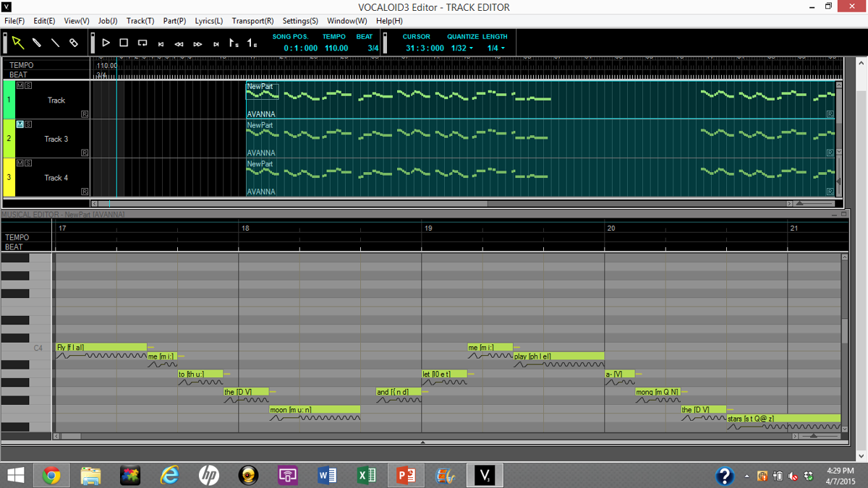Open the Quantize 1/32 dropdown

[461, 48]
